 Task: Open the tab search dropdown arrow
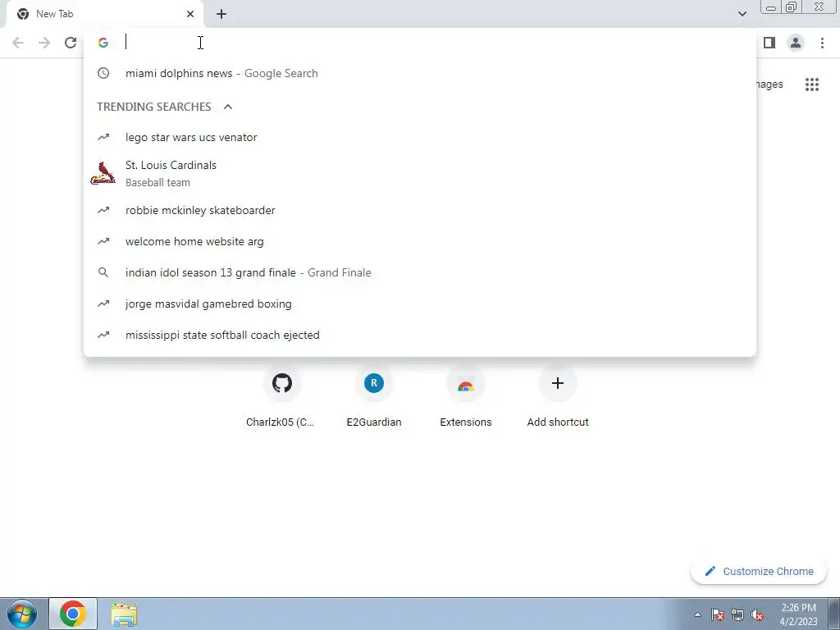click(742, 14)
